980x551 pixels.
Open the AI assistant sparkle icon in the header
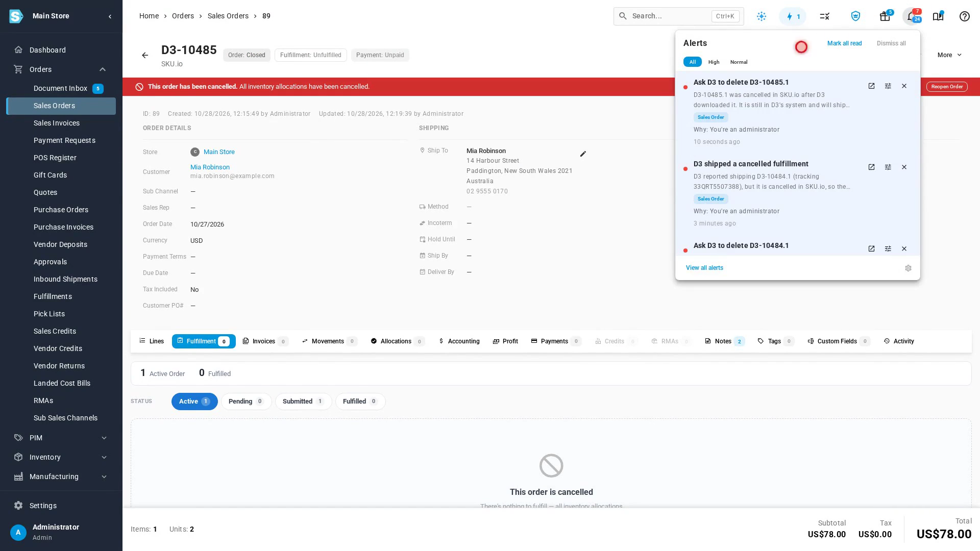click(762, 16)
